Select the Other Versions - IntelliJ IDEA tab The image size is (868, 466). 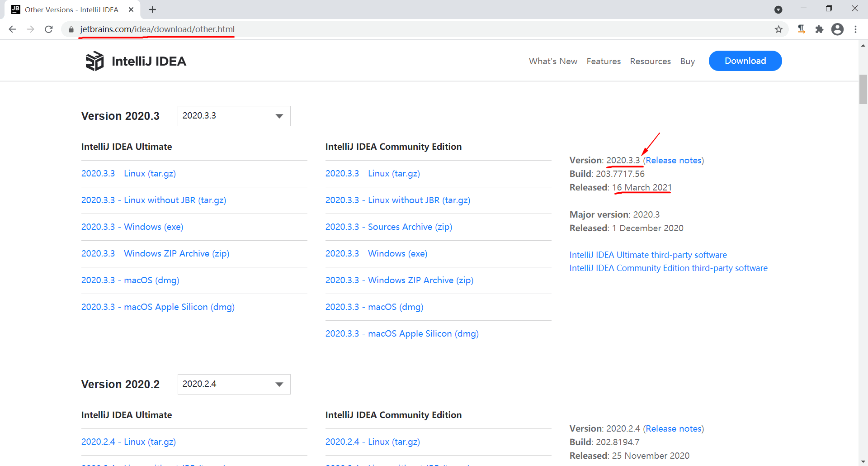pyautogui.click(x=72, y=10)
